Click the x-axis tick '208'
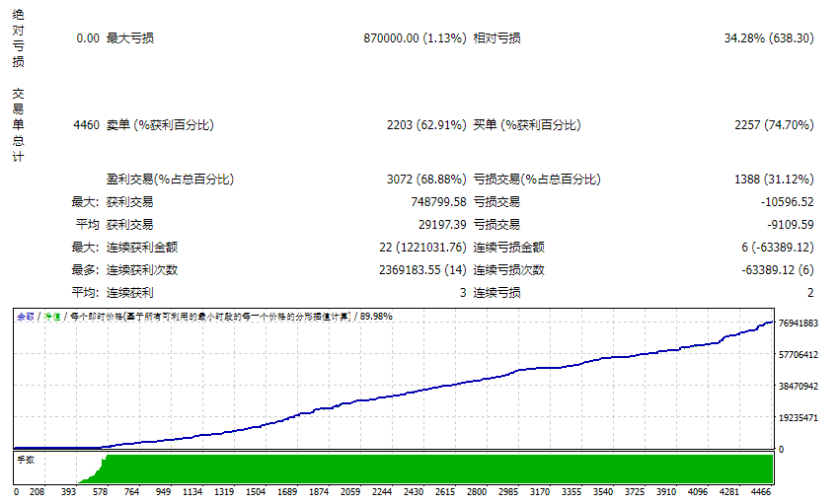 [x=37, y=492]
